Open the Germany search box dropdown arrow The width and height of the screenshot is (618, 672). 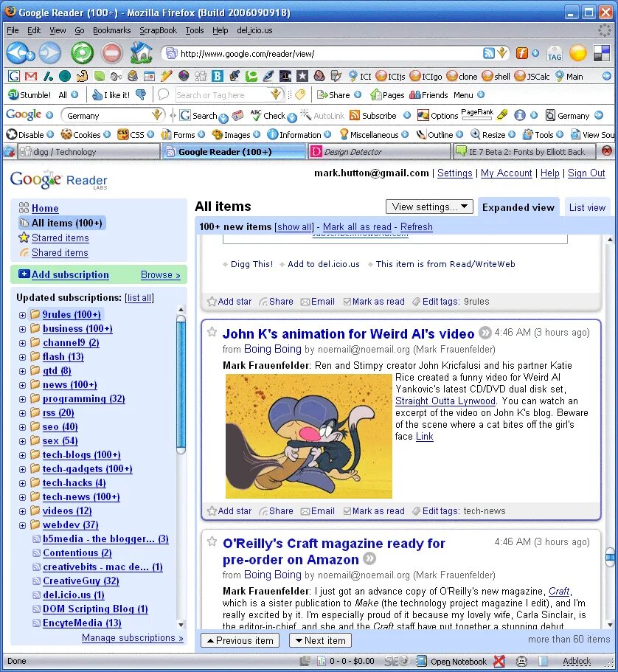click(157, 115)
